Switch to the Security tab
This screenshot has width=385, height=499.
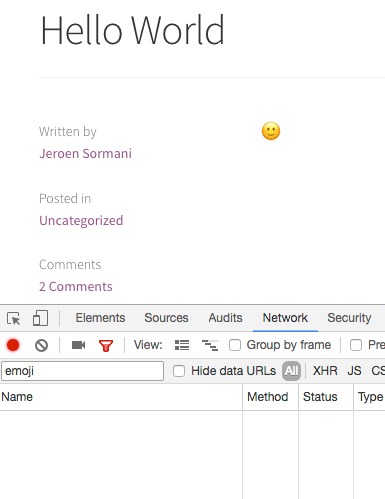click(349, 318)
